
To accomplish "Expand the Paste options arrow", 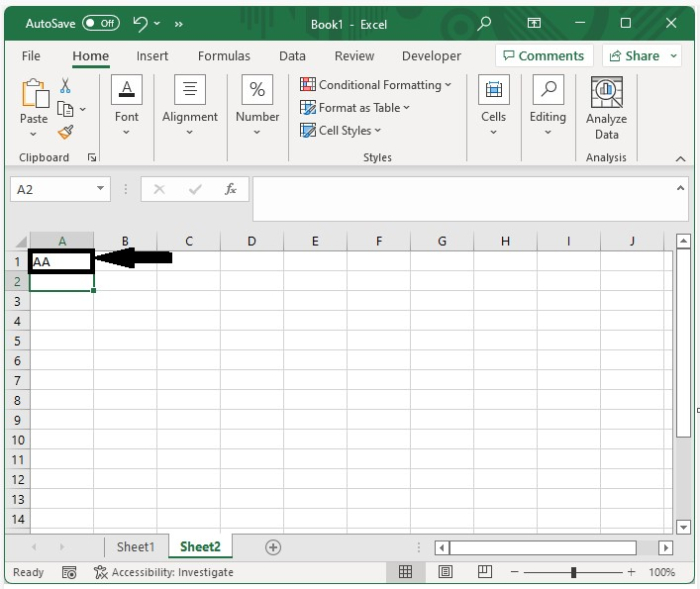I will (33, 134).
